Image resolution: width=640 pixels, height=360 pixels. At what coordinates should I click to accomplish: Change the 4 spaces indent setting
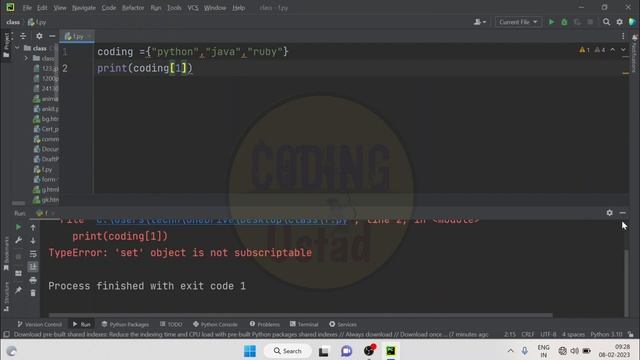[573, 334]
